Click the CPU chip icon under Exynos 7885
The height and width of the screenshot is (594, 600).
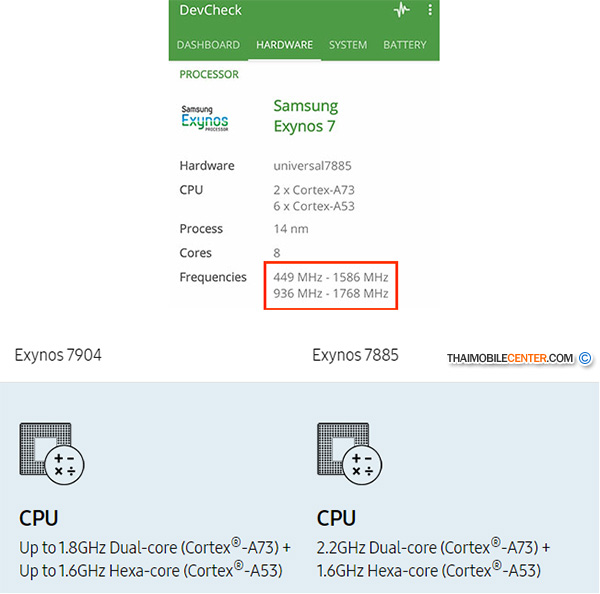tap(350, 455)
